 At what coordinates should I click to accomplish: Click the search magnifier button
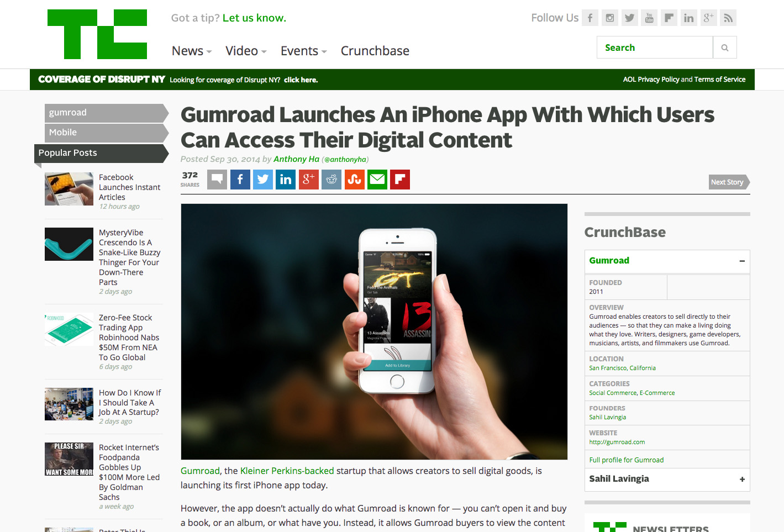point(725,48)
